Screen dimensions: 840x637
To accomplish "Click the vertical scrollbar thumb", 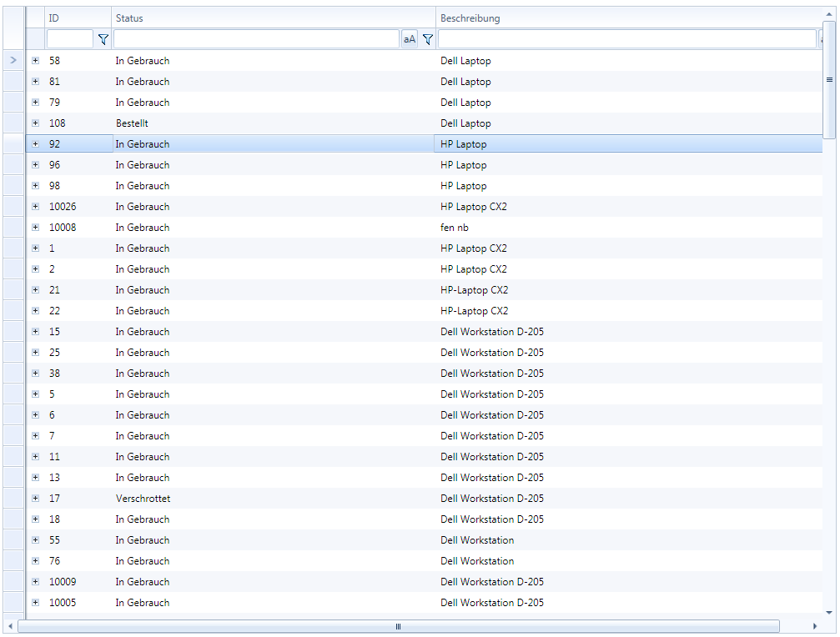I will 829,80.
